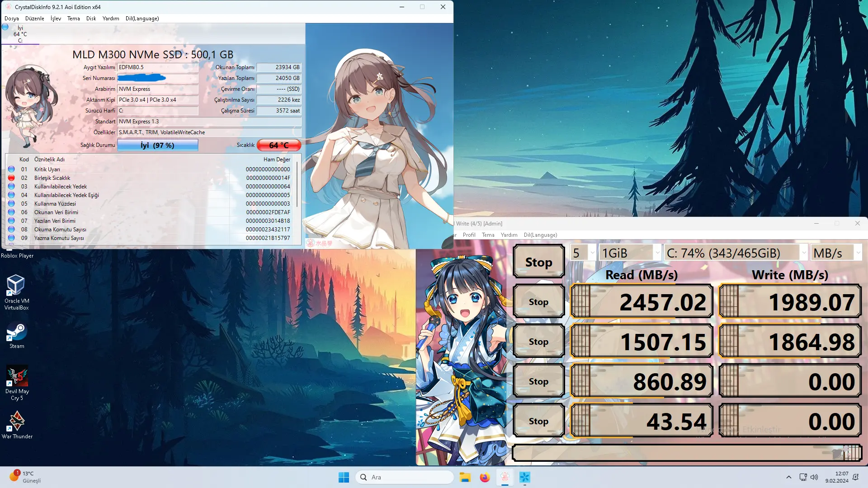Image resolution: width=868 pixels, height=488 pixels.
Task: Open Dil(Language) menu in CrystalDiskMark
Action: pos(541,235)
